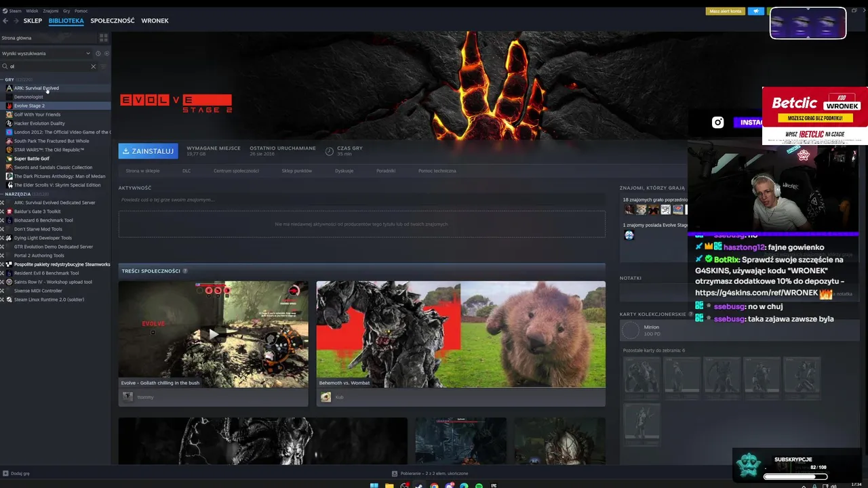Click the London 2012 game icon
868x488 pixels.
click(x=9, y=132)
